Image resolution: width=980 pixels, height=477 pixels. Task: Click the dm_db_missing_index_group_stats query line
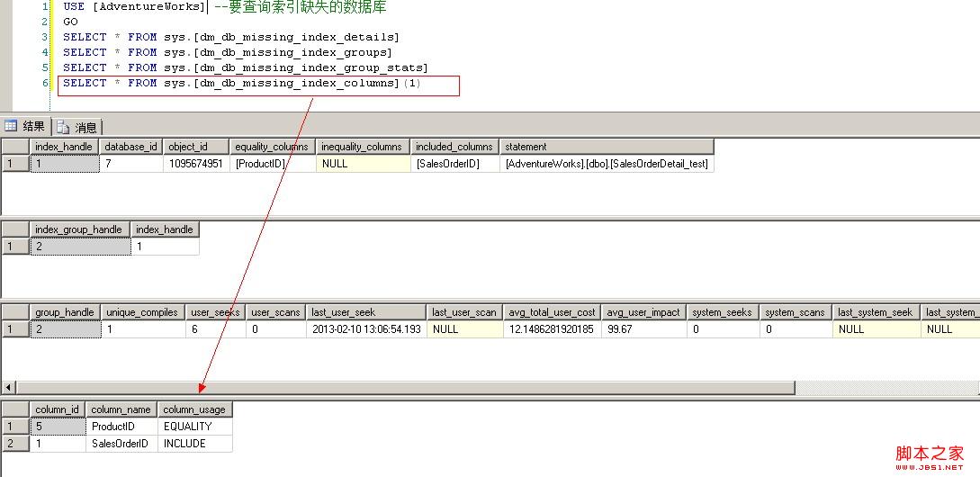click(245, 67)
